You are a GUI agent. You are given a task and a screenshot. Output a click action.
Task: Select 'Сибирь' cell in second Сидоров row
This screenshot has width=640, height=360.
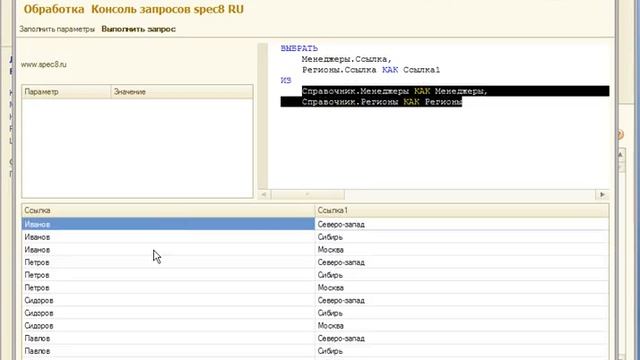click(462, 313)
